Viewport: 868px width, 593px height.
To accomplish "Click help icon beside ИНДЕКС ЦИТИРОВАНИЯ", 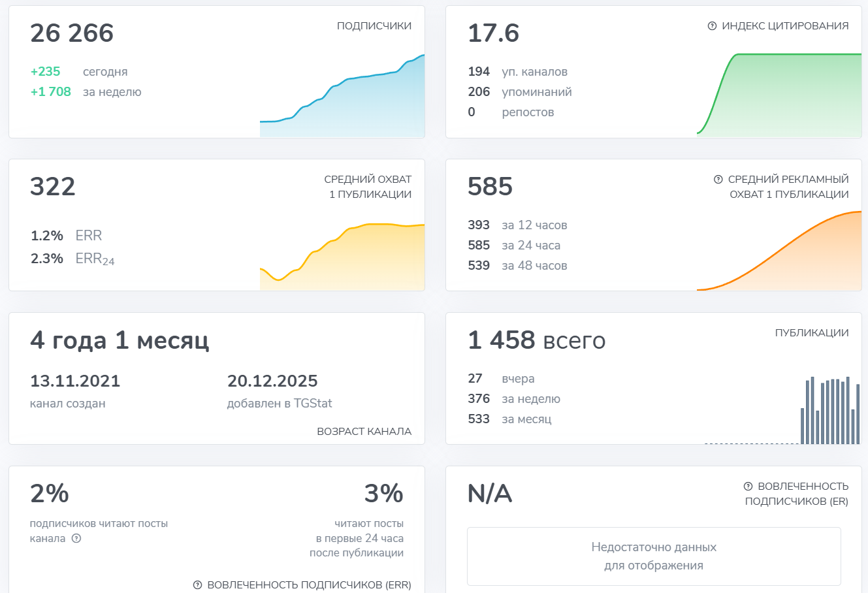I will 712,26.
